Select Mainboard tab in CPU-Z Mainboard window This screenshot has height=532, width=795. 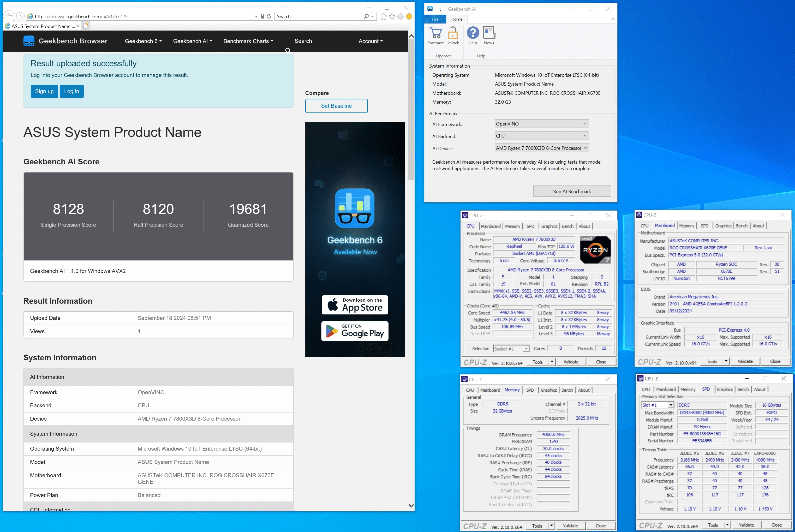[664, 225]
